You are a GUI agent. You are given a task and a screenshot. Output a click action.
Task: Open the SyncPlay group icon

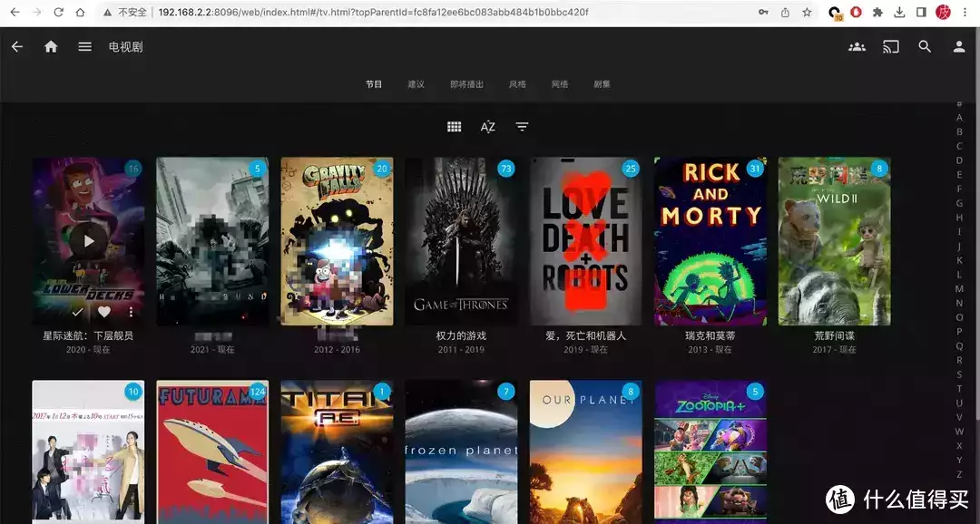pyautogui.click(x=857, y=47)
